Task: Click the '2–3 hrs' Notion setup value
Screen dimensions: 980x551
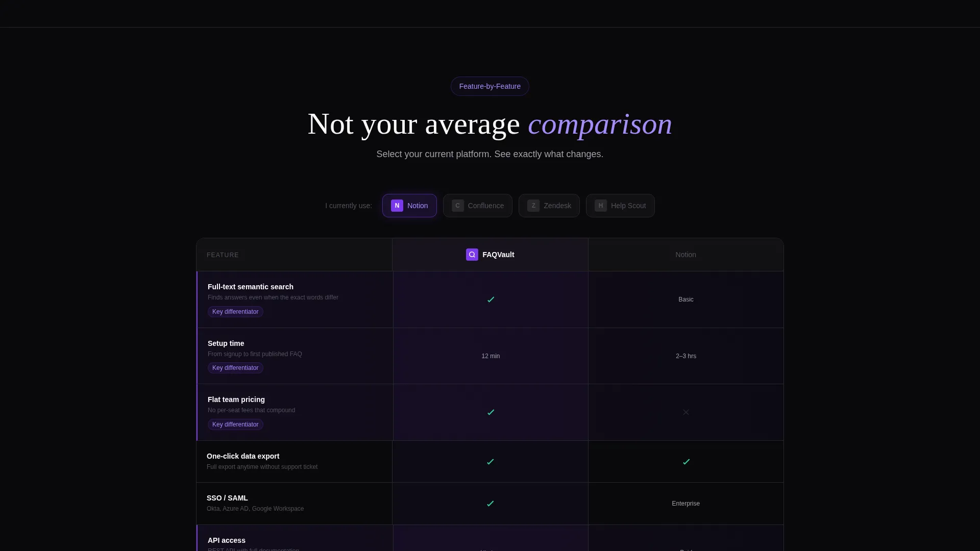Action: [686, 356]
